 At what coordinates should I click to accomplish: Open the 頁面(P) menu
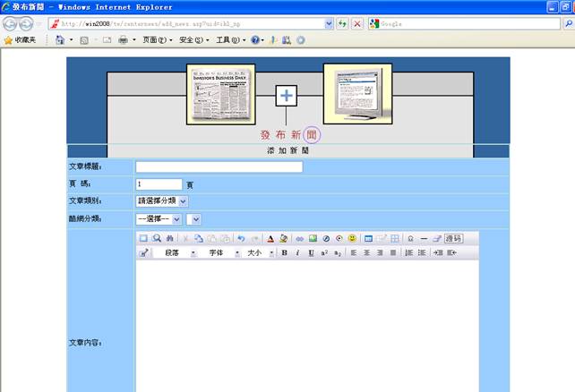(x=158, y=40)
